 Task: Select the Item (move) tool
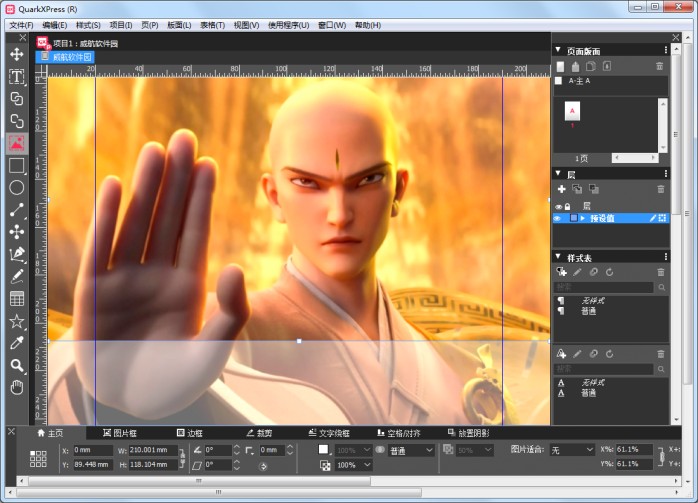point(17,54)
